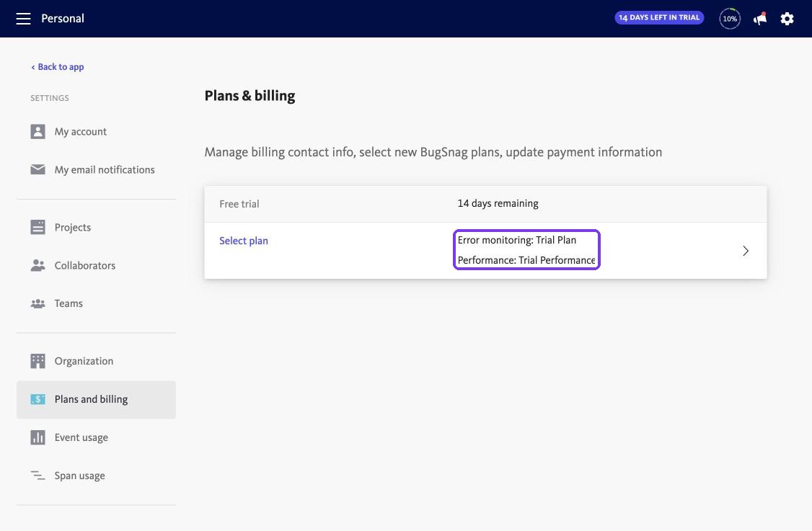Screen dimensions: 812x531
Task: Click the Plans and billing dollar icon
Action: point(37,399)
